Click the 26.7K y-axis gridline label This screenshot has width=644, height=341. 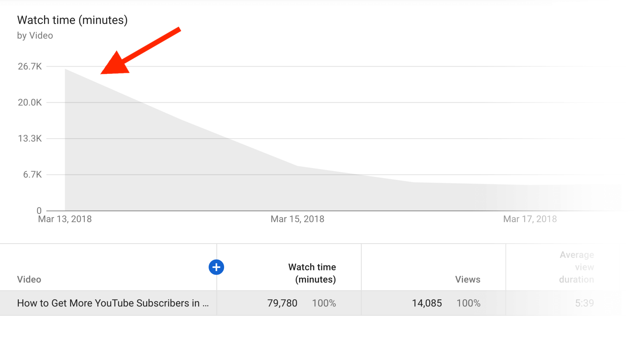[30, 67]
